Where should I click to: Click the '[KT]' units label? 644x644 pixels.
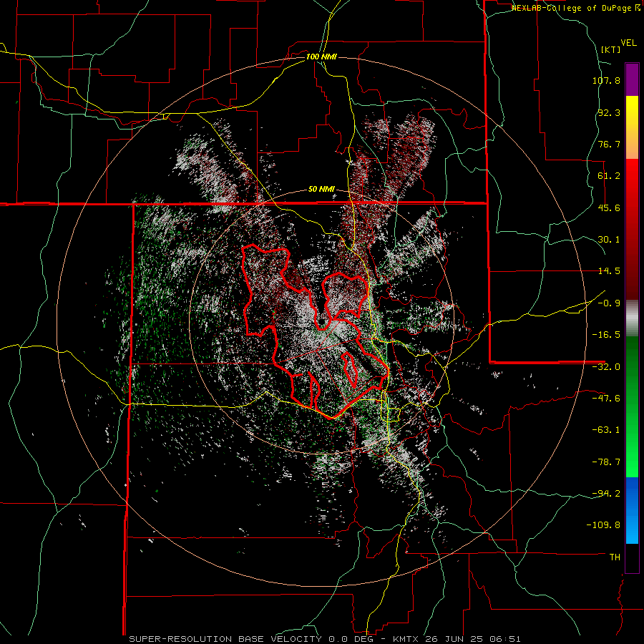click(610, 49)
